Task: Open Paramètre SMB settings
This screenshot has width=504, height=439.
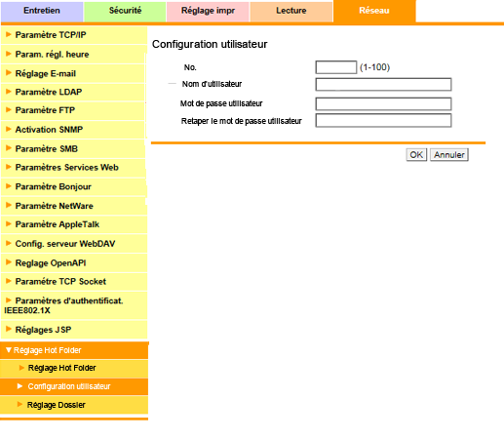Action: (x=73, y=149)
